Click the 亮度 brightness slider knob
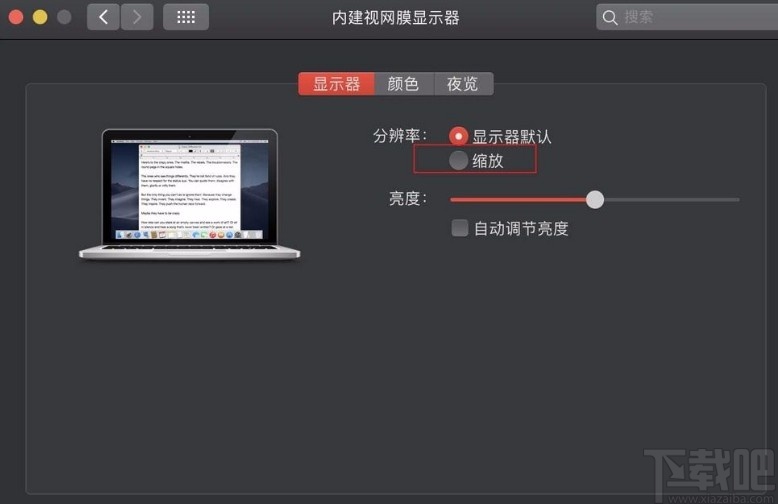 click(594, 199)
